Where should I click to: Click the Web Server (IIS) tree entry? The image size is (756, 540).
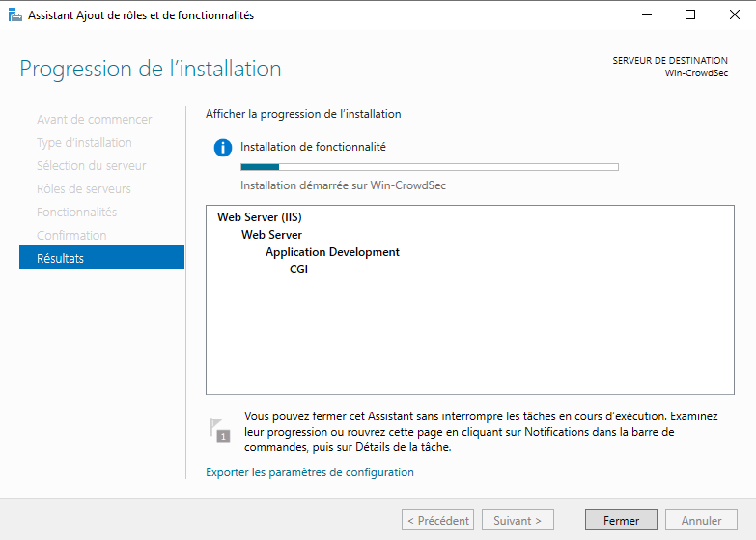pyautogui.click(x=260, y=217)
